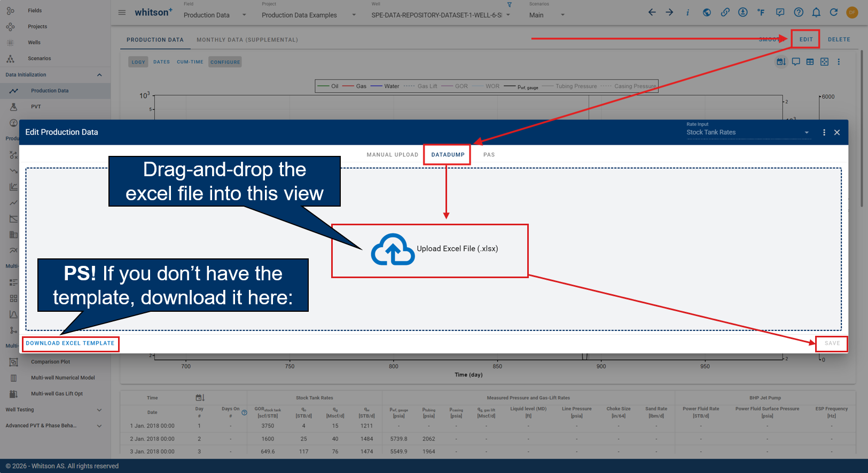868x473 pixels.
Task: Open the help question mark icon
Action: click(799, 12)
